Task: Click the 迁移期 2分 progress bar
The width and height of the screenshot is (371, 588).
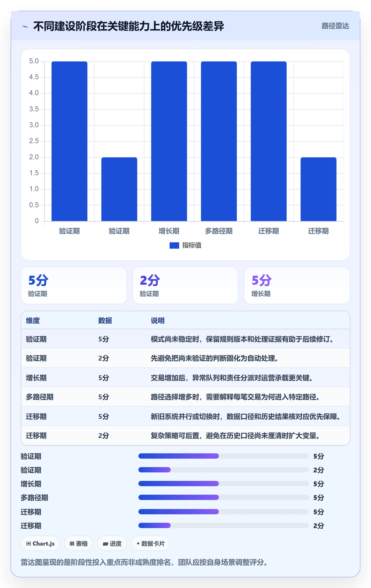Action: 223,525
